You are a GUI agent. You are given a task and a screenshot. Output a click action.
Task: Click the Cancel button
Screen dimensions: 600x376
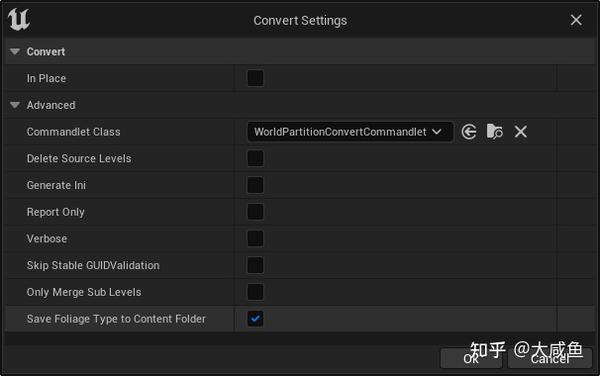click(x=549, y=358)
